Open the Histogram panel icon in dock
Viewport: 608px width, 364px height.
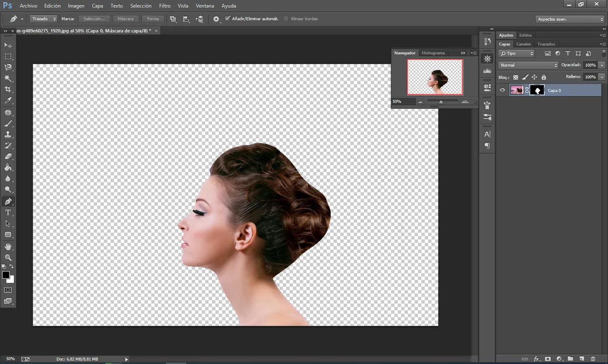(x=487, y=71)
